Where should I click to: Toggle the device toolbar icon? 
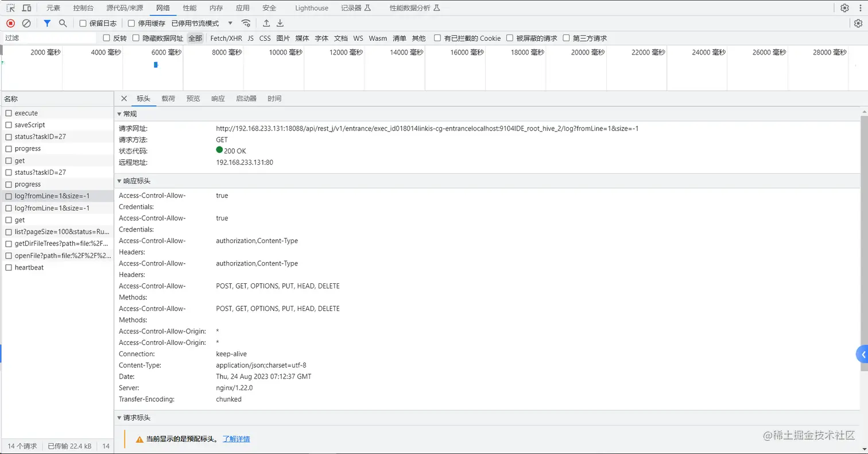[26, 8]
